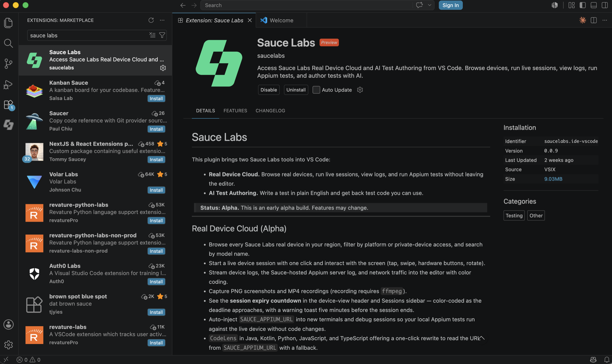Screen dimensions: 612x364
Task: Click shield icon in title bar
Action: click(x=554, y=5)
